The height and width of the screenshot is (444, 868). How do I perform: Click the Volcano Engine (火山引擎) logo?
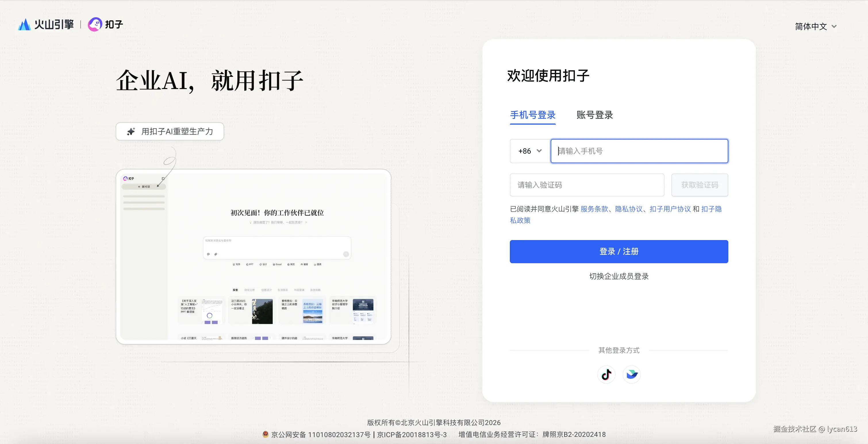click(x=46, y=25)
